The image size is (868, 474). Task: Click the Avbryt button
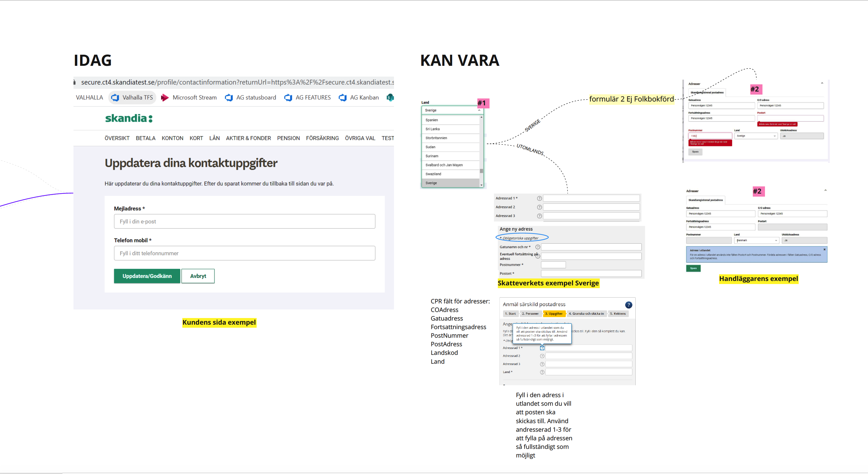tap(198, 276)
